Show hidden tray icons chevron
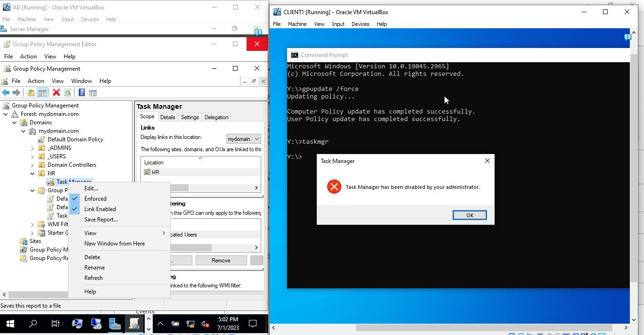This screenshot has height=335, width=644. coord(160,324)
